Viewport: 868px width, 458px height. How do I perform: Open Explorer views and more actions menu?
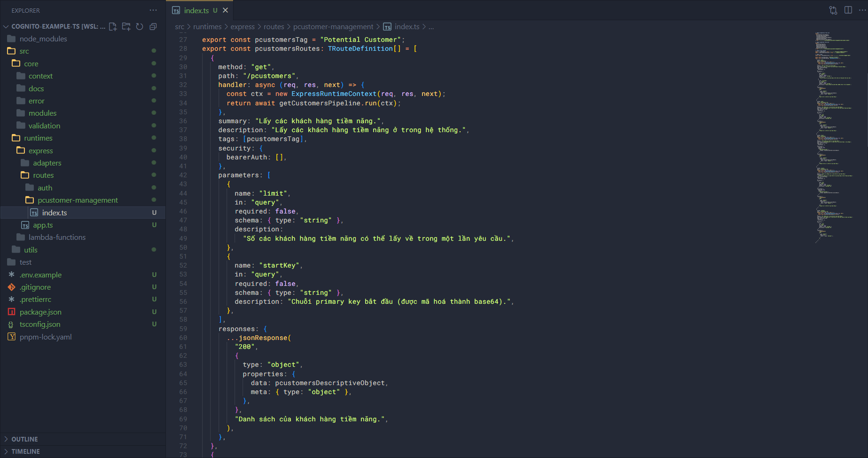coord(153,10)
